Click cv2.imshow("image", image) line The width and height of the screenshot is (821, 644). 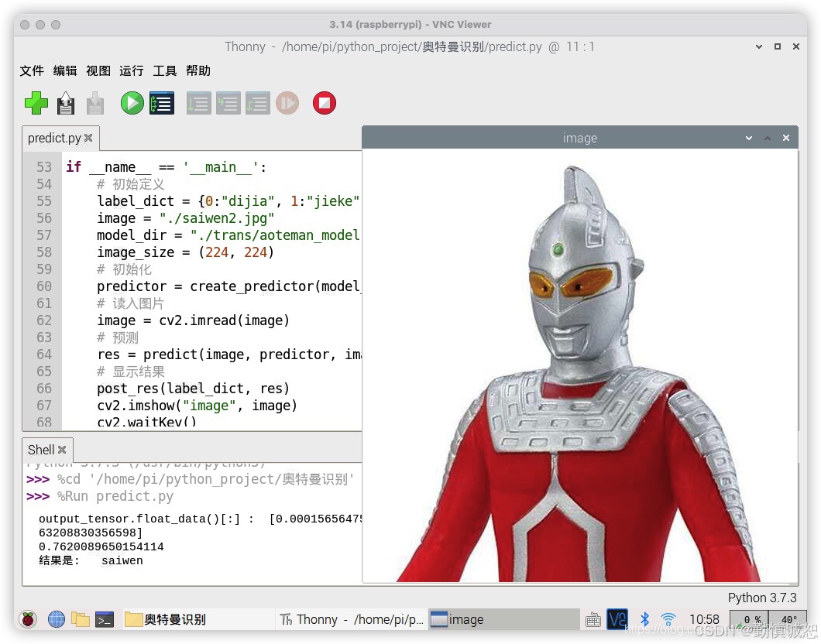pos(197,406)
